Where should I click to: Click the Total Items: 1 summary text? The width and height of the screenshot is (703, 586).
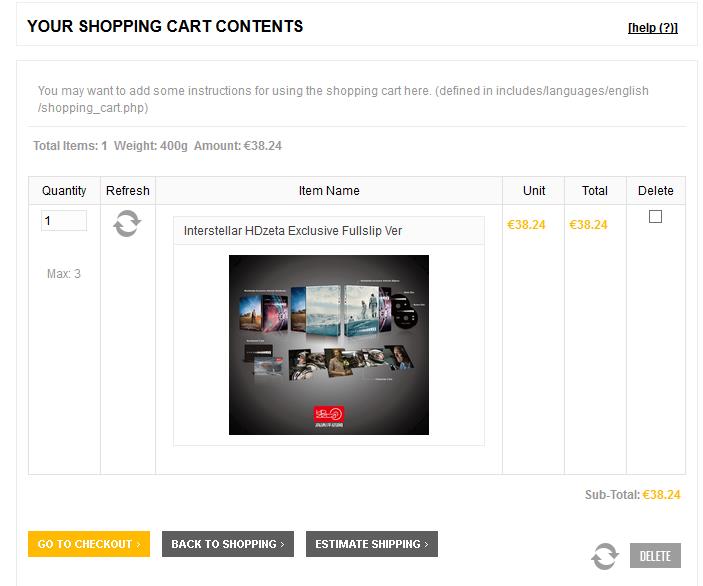(x=70, y=146)
